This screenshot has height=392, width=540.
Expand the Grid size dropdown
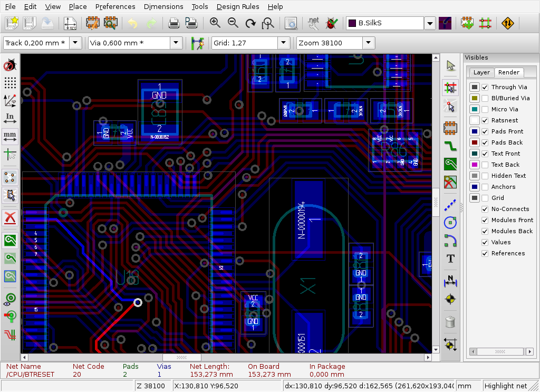(284, 43)
